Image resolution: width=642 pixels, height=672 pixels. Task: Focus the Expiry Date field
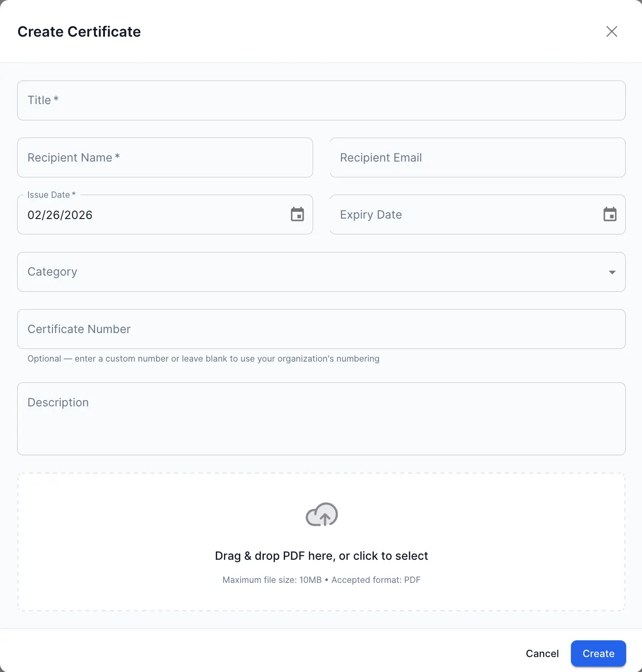pos(452,214)
